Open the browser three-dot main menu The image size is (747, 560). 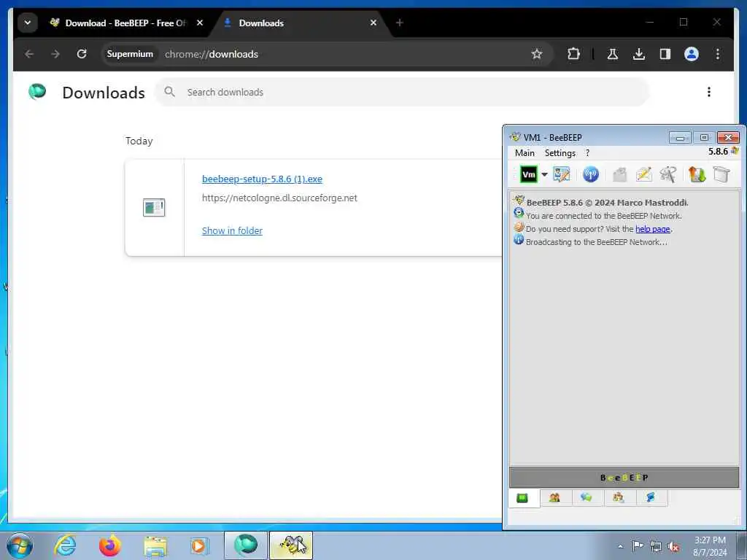(x=718, y=54)
